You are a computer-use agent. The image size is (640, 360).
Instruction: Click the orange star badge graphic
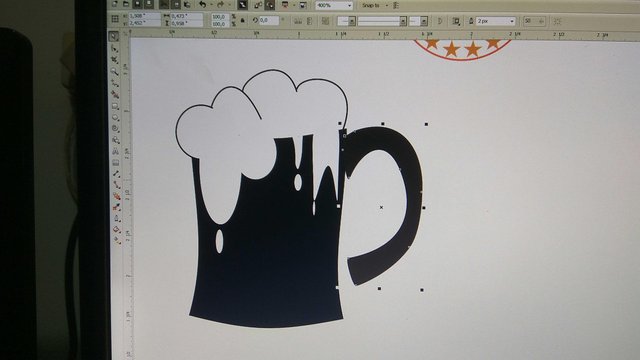[x=462, y=49]
